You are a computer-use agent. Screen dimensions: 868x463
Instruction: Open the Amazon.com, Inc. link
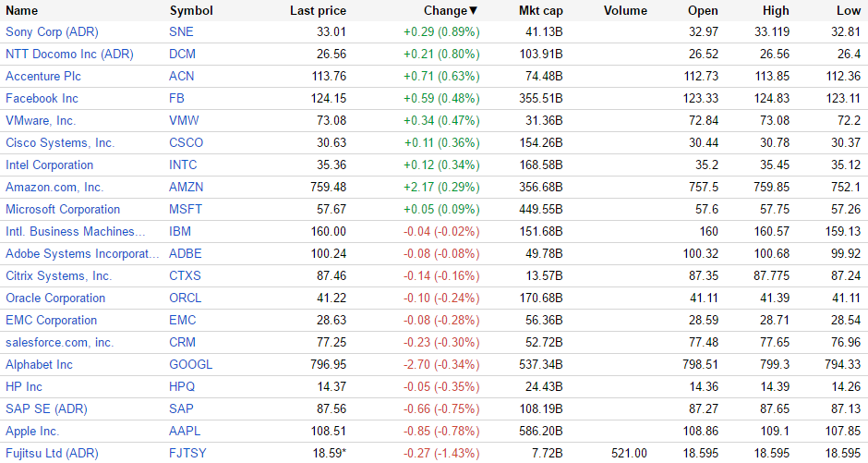point(54,187)
